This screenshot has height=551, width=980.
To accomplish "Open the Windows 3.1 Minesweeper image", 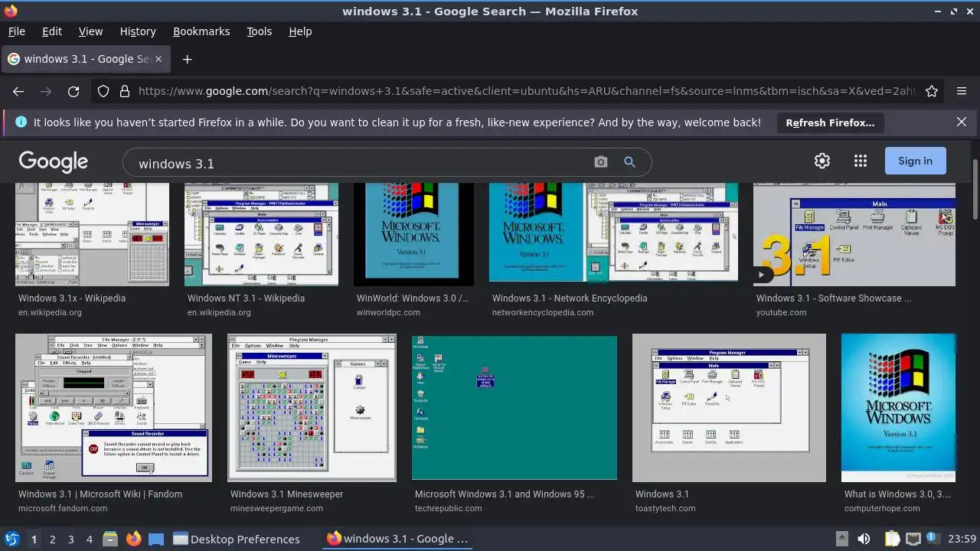I will pos(312,408).
